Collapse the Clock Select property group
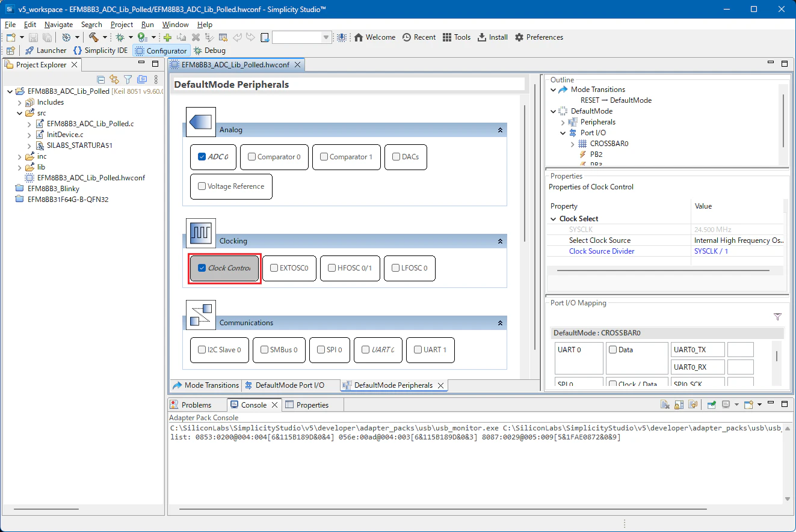 [554, 219]
